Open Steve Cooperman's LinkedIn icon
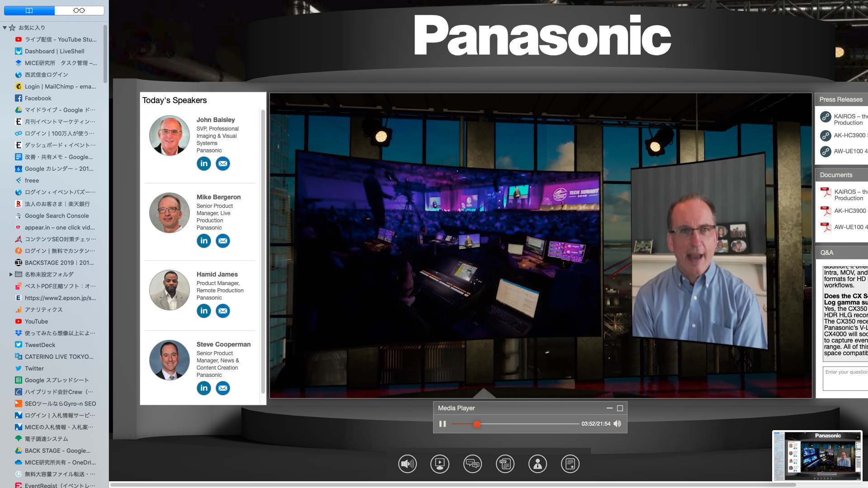Viewport: 868px width, 488px height. (x=204, y=388)
